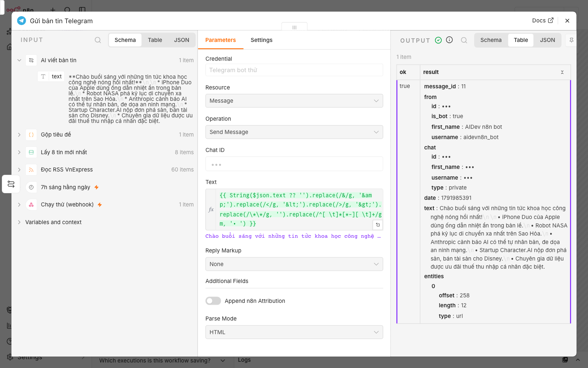
Task: Select the text field pill in schema
Action: (x=51, y=77)
